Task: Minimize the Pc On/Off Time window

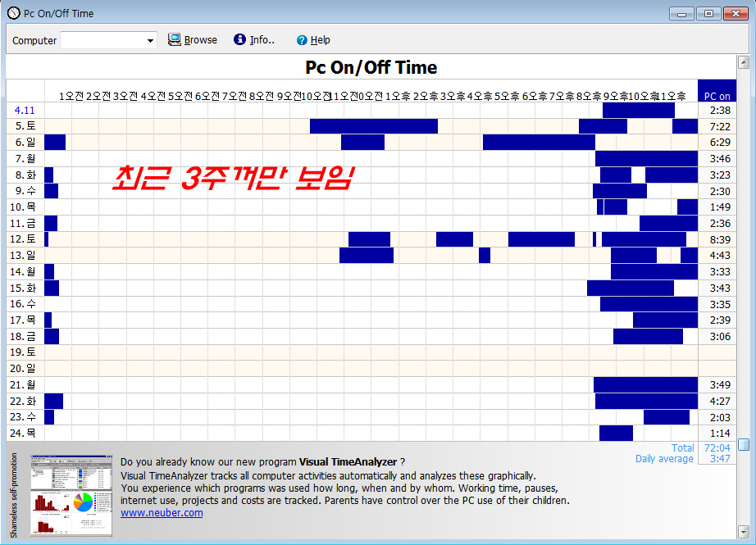Action: (x=682, y=13)
